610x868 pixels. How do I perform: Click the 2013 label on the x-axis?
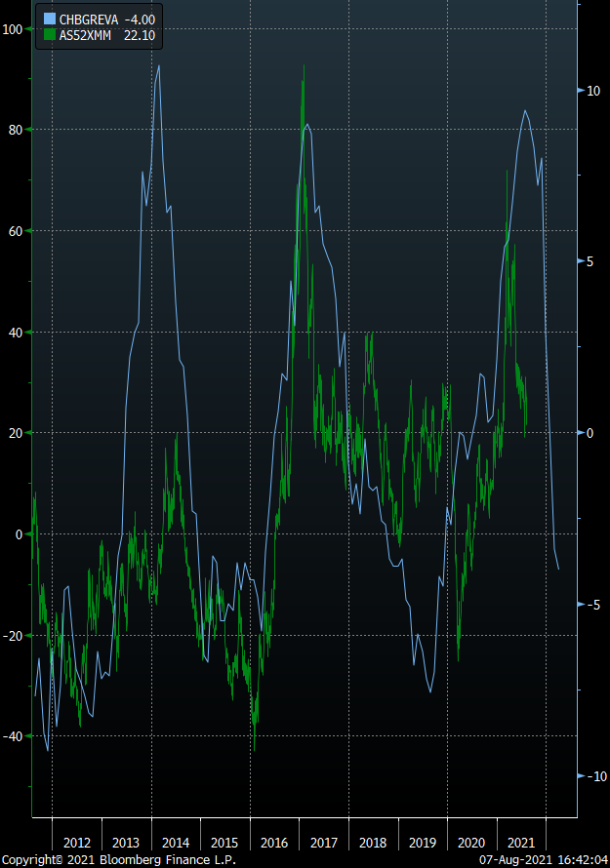tap(126, 843)
